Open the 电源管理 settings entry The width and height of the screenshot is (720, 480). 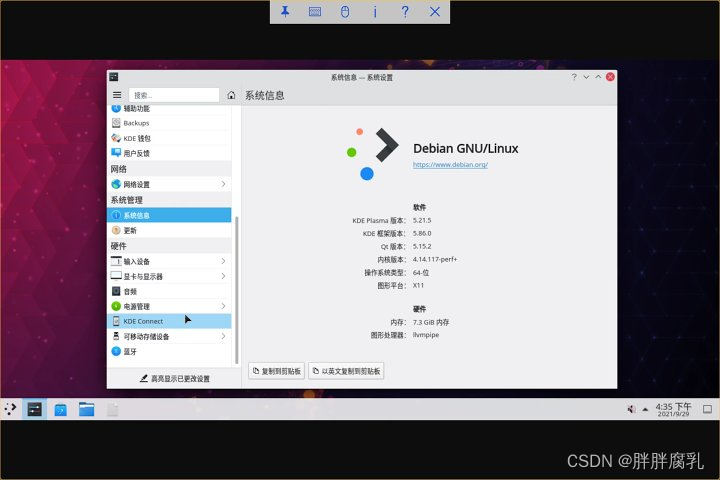(169, 306)
